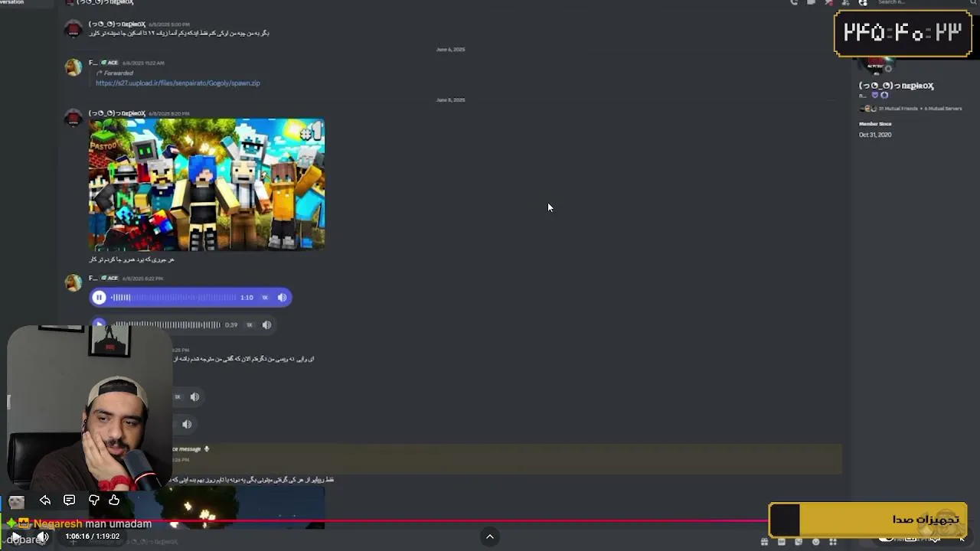This screenshot has height=551, width=980.
Task: Open the apps grid icon in the message bar
Action: 833,542
